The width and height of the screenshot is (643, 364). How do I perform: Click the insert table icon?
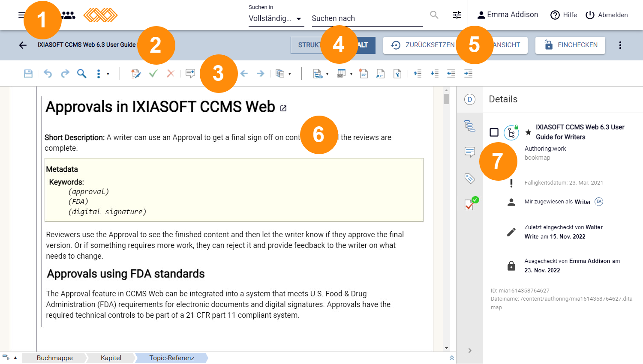(x=341, y=74)
